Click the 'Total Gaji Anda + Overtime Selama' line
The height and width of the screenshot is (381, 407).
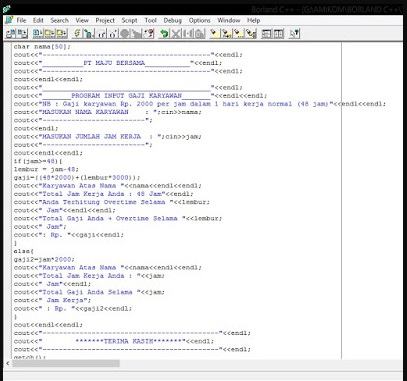118,218
